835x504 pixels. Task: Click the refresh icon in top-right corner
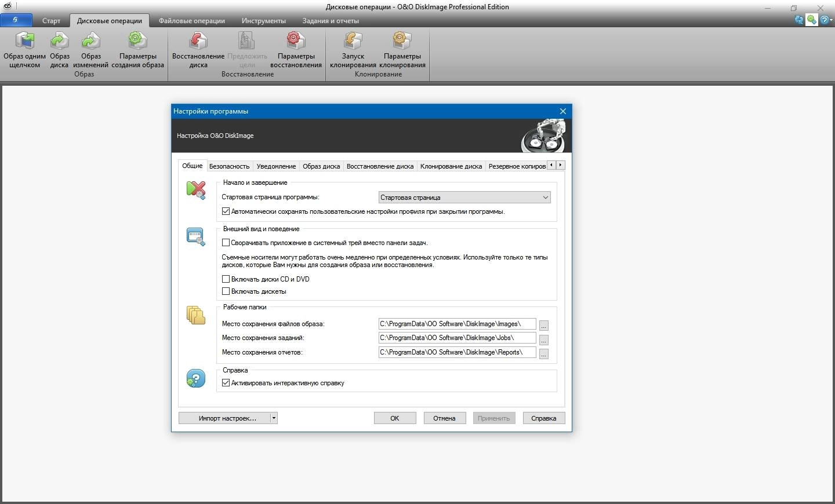799,20
